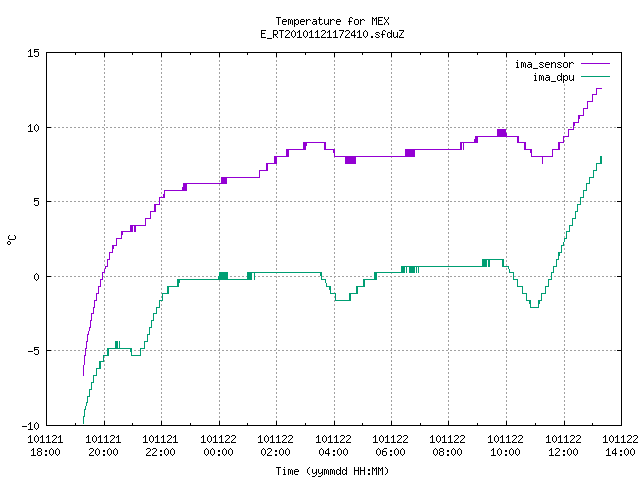Click the ima_dpu curve start near -10°C

tap(83, 420)
